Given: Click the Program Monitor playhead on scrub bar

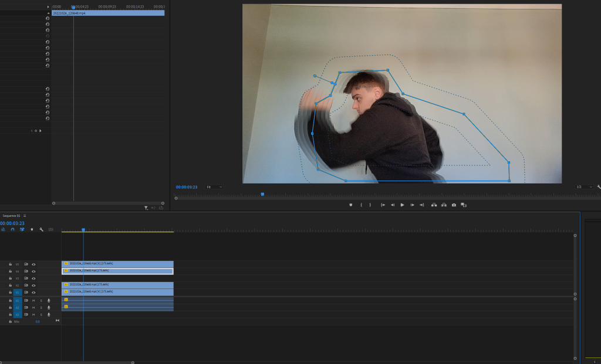Looking at the screenshot, I should coord(262,194).
